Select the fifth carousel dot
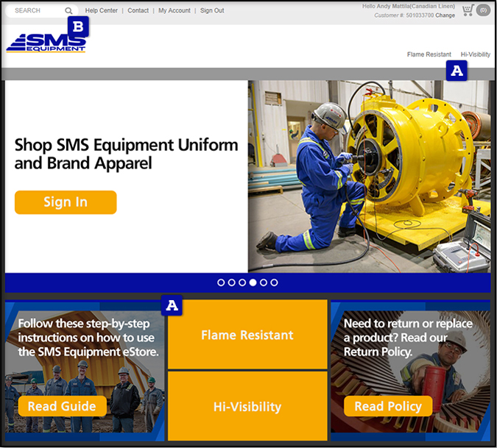Image resolution: width=497 pixels, height=448 pixels. tap(264, 282)
